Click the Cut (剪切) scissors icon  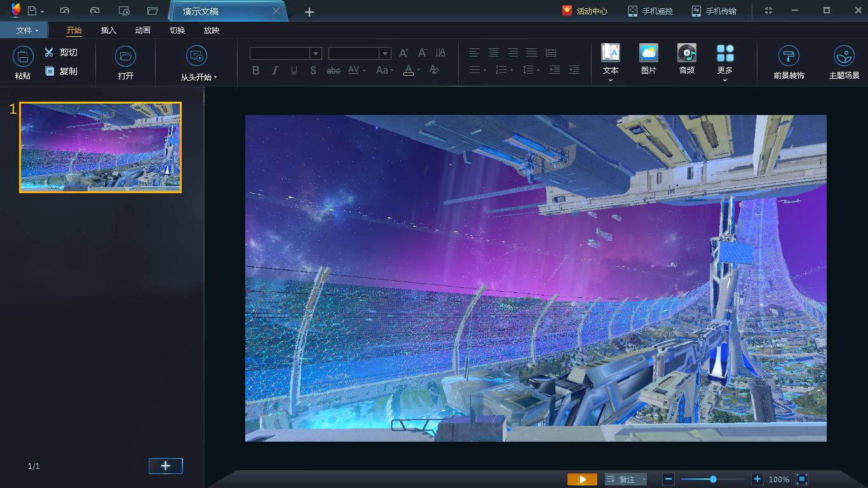(x=49, y=52)
